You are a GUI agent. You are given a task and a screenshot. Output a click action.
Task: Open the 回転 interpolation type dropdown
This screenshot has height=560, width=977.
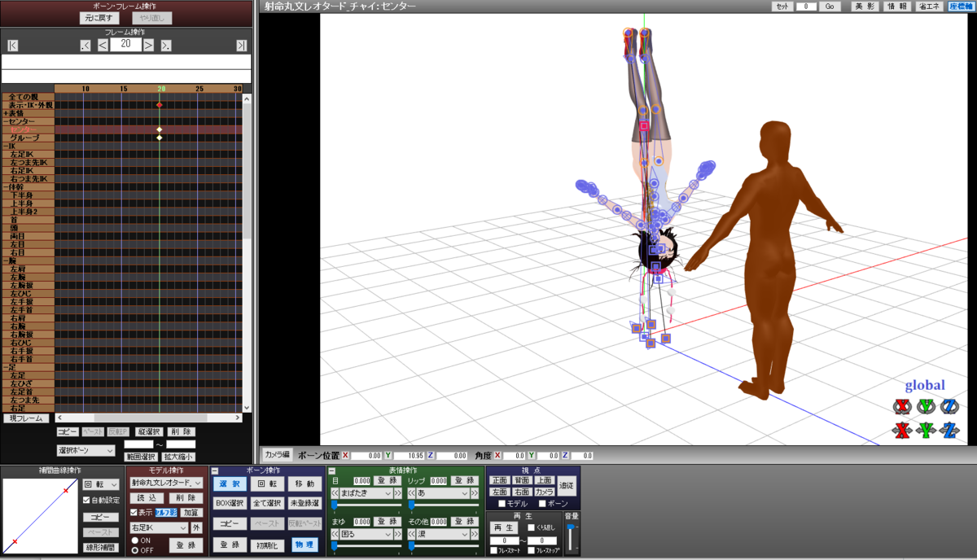click(x=101, y=484)
